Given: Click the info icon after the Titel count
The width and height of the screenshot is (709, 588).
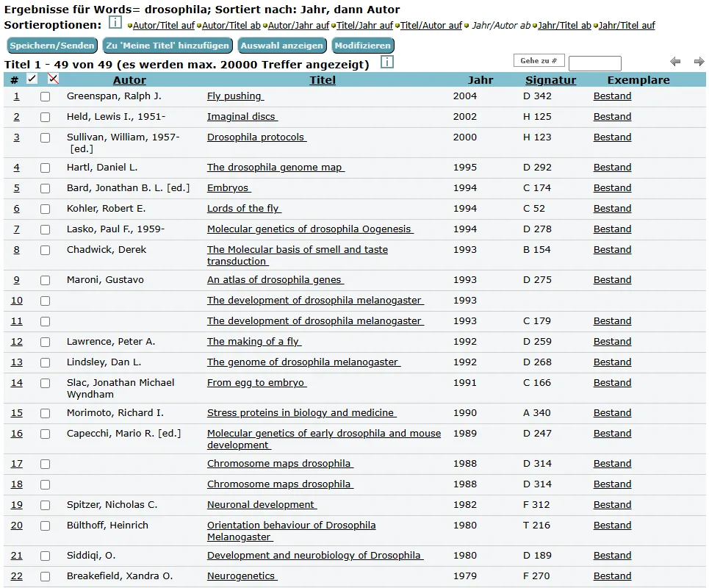Looking at the screenshot, I should pyautogui.click(x=387, y=62).
